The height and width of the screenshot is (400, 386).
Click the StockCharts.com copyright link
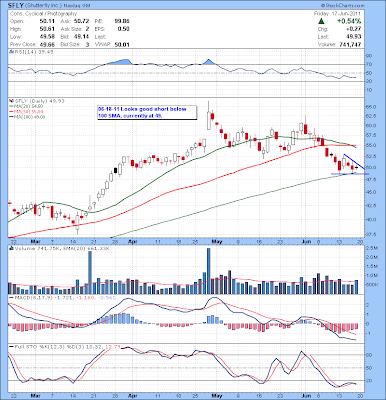click(342, 6)
